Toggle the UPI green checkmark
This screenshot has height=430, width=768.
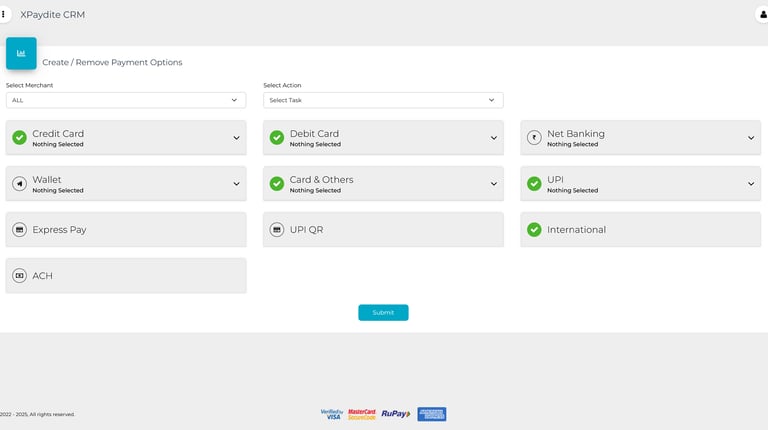[534, 184]
